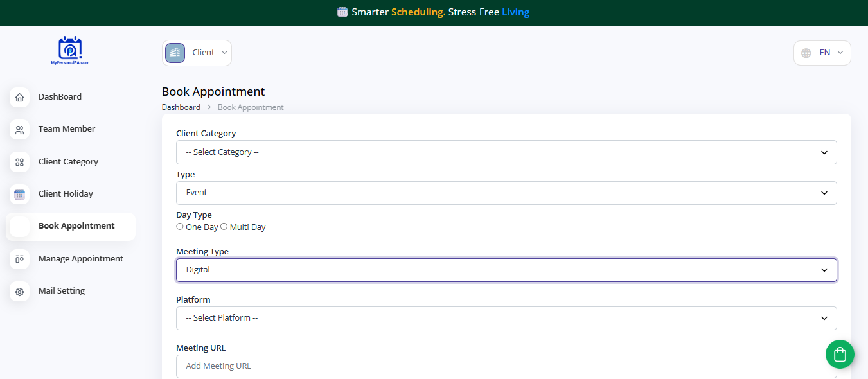Expand the Platform select dropdown
The width and height of the screenshot is (868, 379).
point(506,318)
